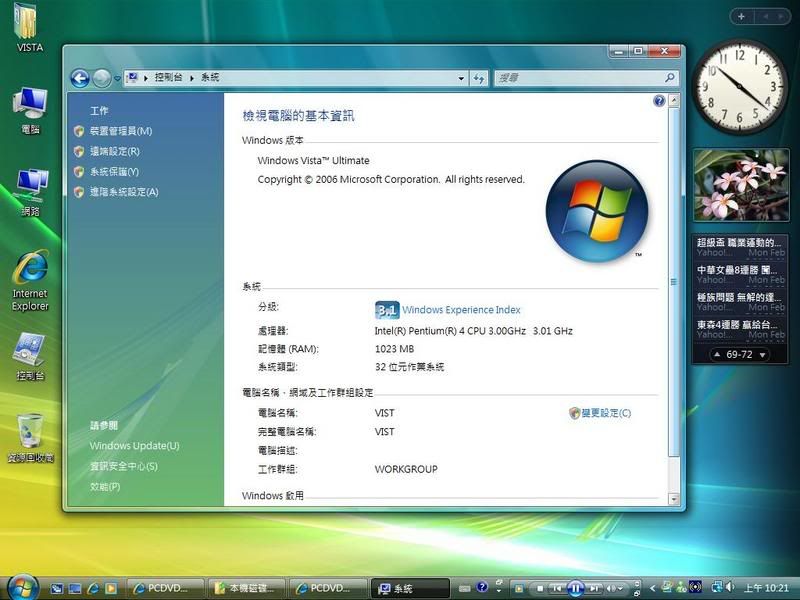Screen dimensions: 800x600
Task: Open the 網路 (Network) desktop icon
Action: click(x=30, y=192)
